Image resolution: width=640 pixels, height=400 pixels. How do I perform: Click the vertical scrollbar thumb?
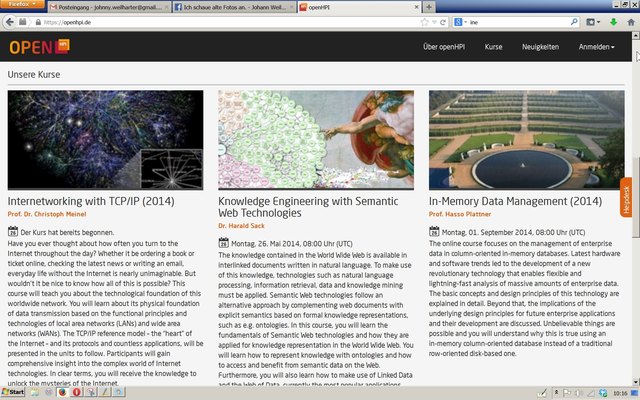[636, 197]
